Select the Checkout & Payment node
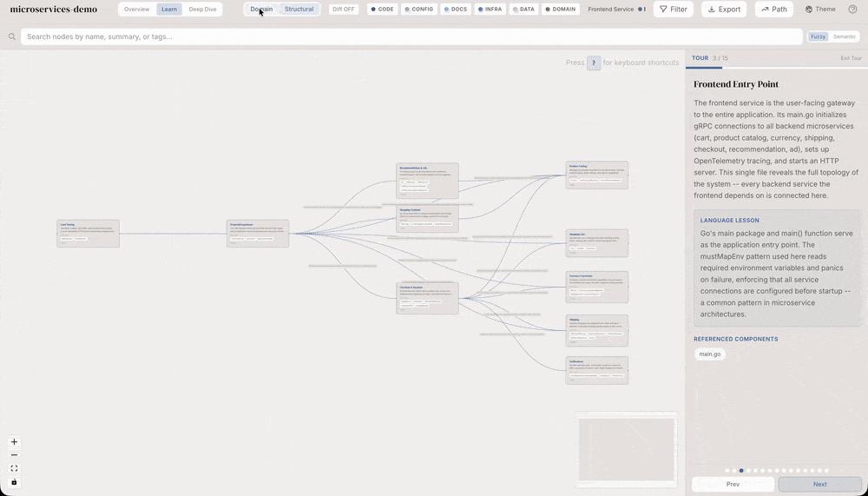868x496 pixels. [427, 298]
